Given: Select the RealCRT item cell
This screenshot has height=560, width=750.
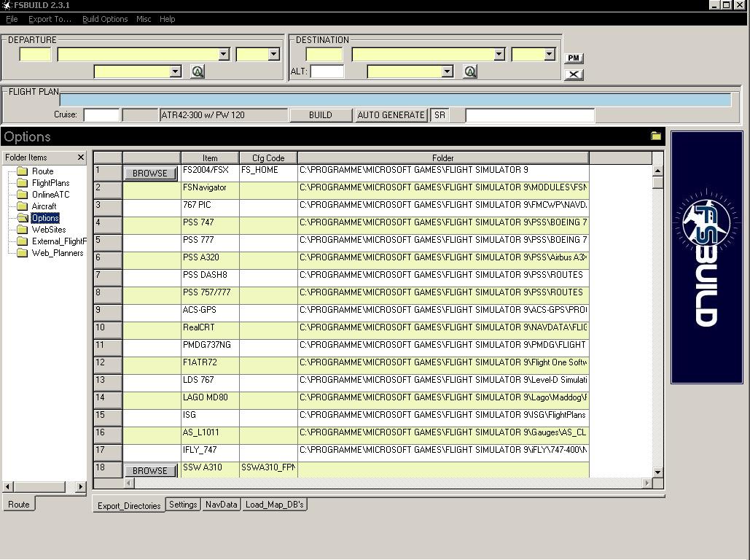Looking at the screenshot, I should tap(210, 330).
